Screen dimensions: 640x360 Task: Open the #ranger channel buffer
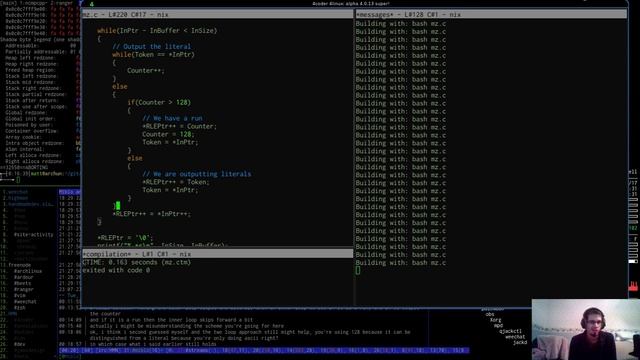[24, 289]
